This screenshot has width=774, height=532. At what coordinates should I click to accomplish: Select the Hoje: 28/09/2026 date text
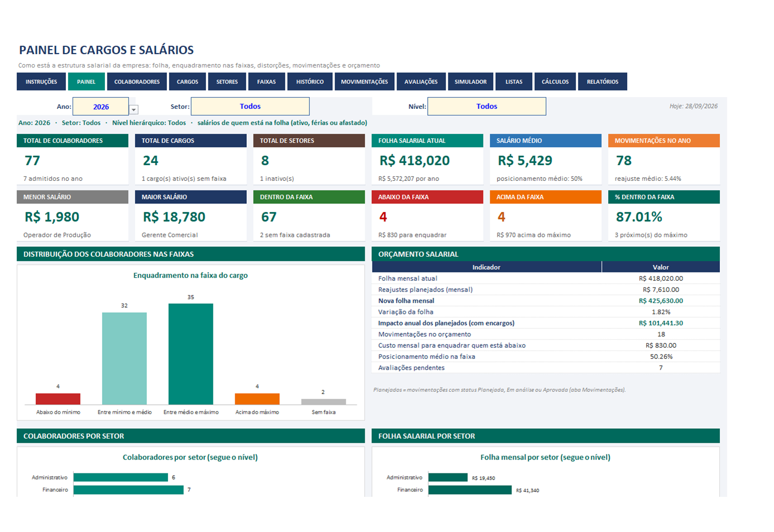pos(694,106)
